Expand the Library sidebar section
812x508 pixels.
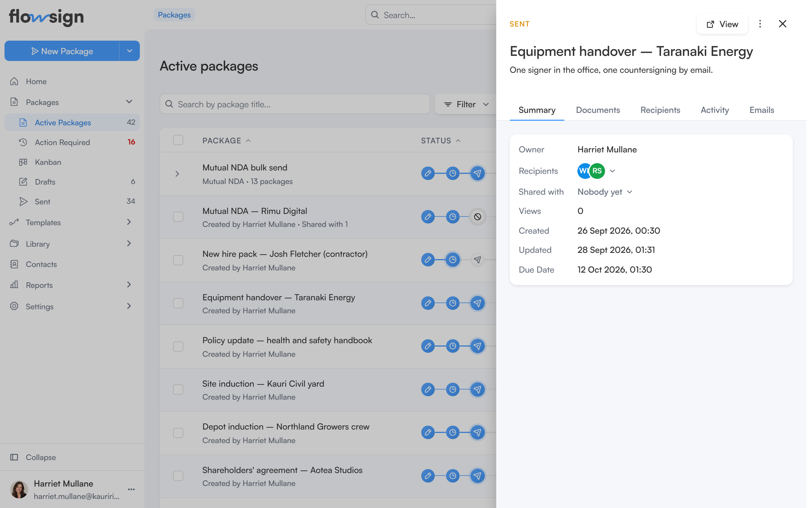coord(129,243)
